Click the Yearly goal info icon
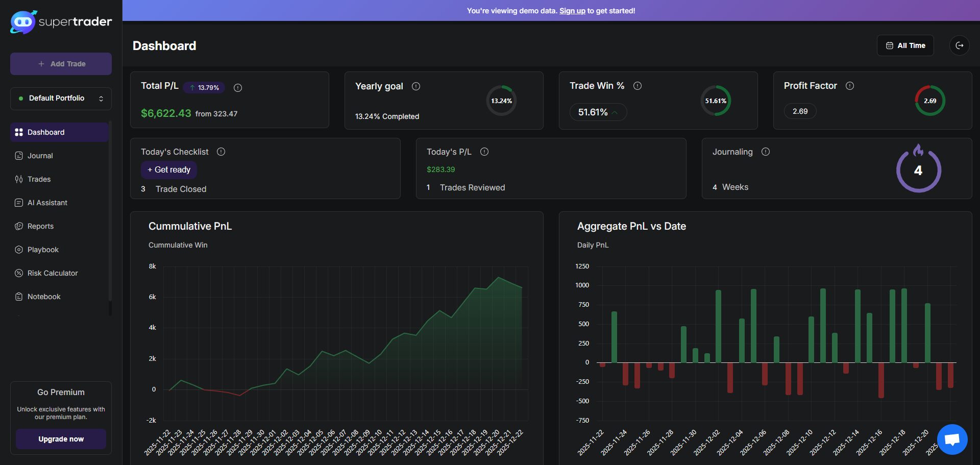This screenshot has width=980, height=465. coord(416,86)
